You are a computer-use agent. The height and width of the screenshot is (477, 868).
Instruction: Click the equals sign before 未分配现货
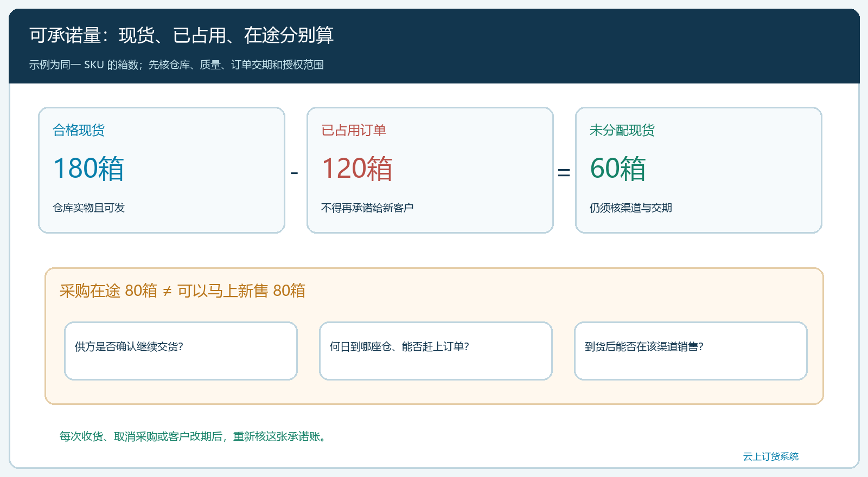[x=564, y=173]
